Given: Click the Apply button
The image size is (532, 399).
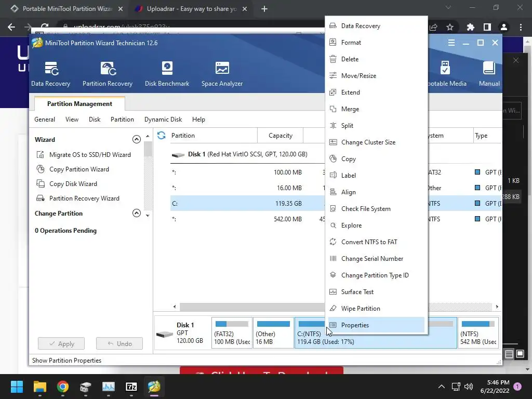Looking at the screenshot, I should point(61,344).
